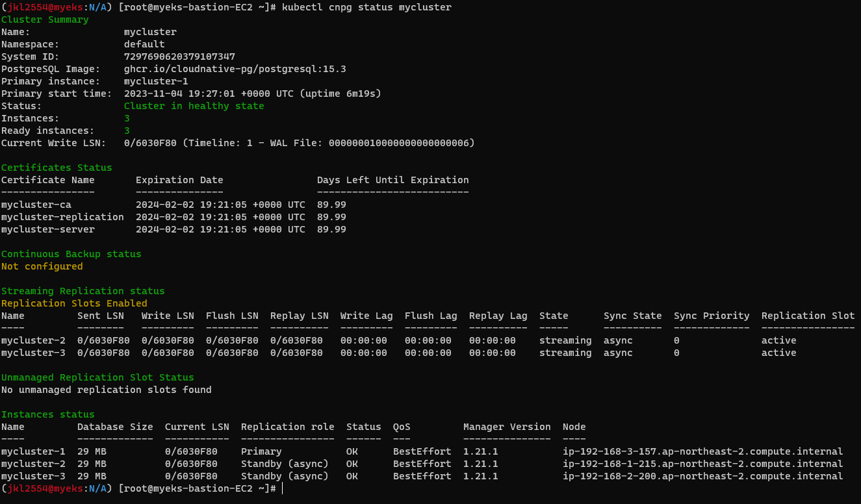Click mycluster-1 in the Instances status table
The image size is (861, 504).
(x=33, y=451)
